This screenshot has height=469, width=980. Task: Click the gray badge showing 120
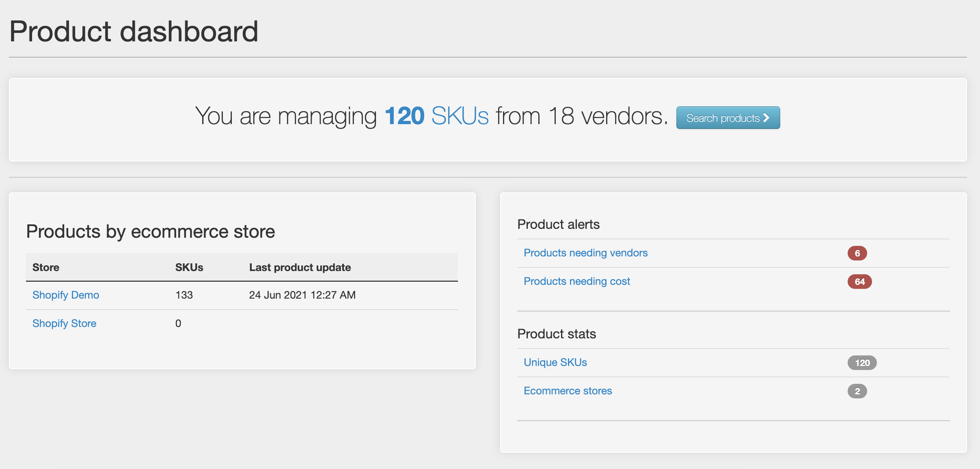(x=862, y=363)
